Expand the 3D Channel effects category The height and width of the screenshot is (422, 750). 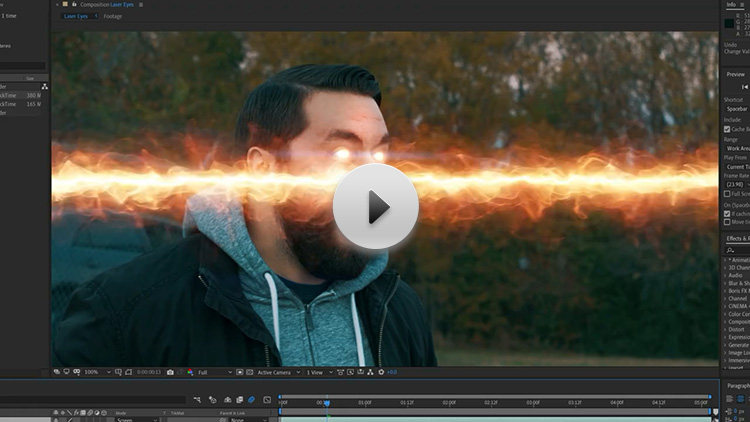coord(725,267)
